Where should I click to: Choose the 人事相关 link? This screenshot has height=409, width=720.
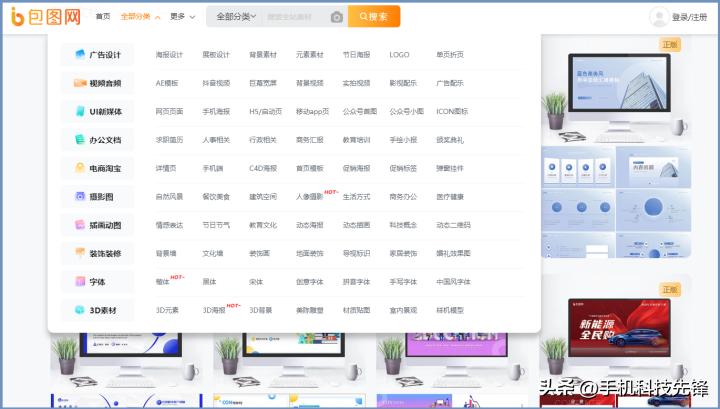pos(216,140)
